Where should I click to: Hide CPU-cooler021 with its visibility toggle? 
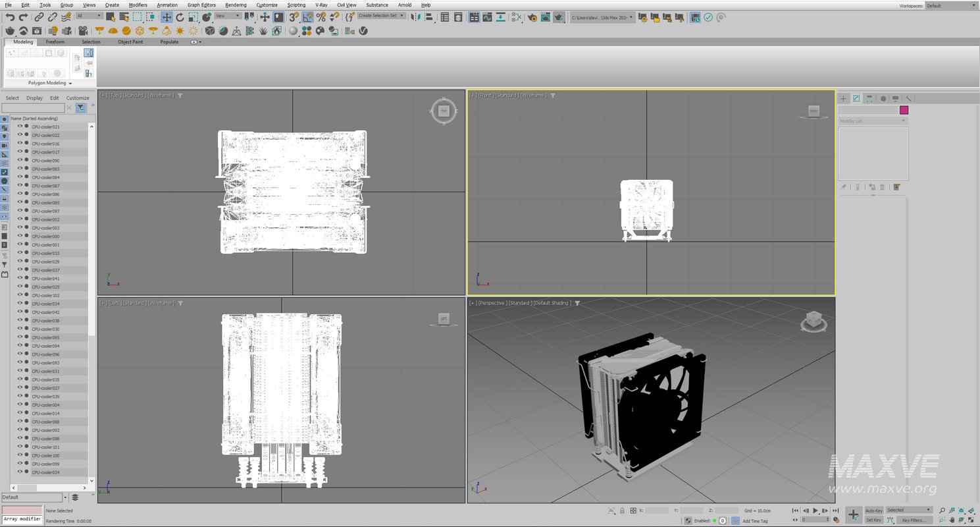[20, 126]
